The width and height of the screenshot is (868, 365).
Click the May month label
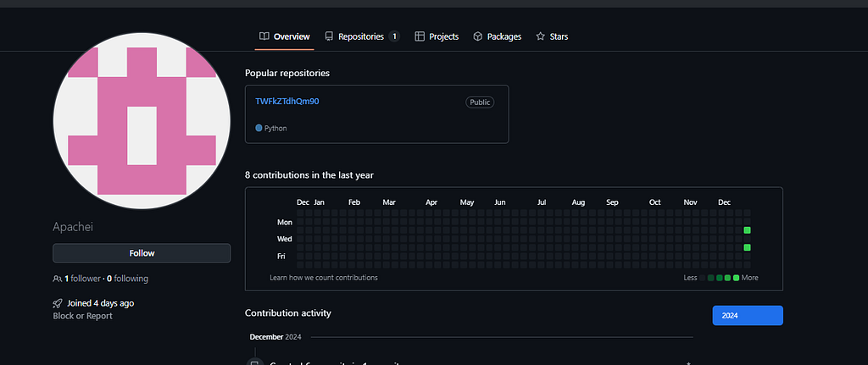click(467, 202)
